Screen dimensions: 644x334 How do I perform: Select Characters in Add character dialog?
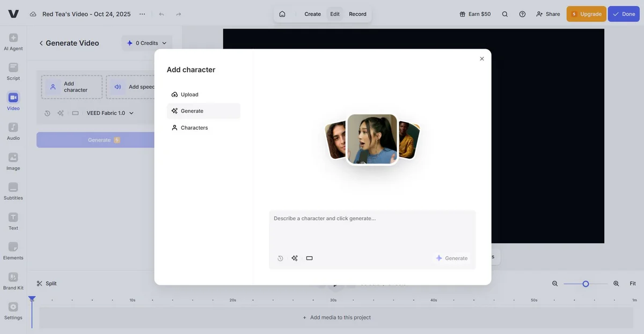tap(194, 128)
